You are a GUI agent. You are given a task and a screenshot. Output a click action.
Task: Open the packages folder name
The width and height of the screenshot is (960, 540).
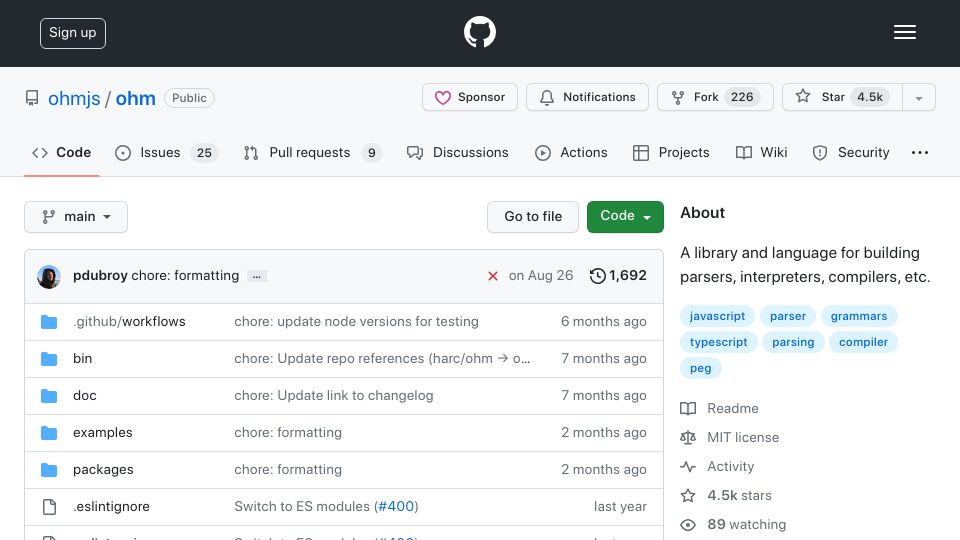click(x=103, y=470)
